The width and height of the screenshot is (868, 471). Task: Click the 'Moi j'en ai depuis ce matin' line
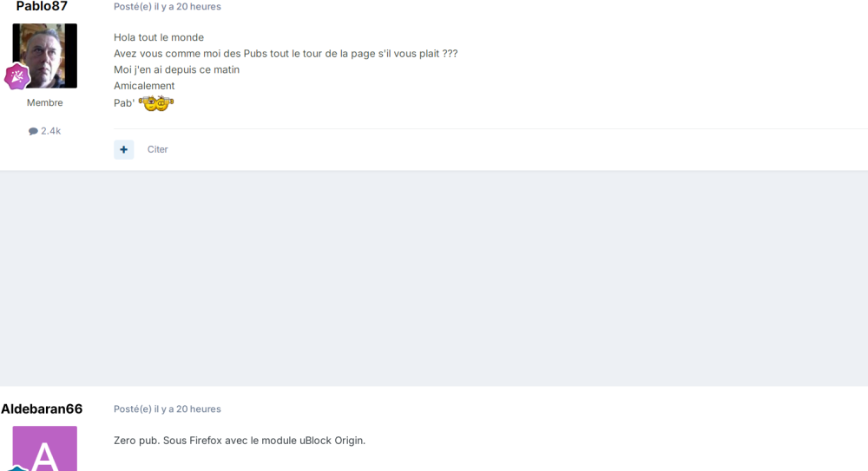[x=176, y=69]
